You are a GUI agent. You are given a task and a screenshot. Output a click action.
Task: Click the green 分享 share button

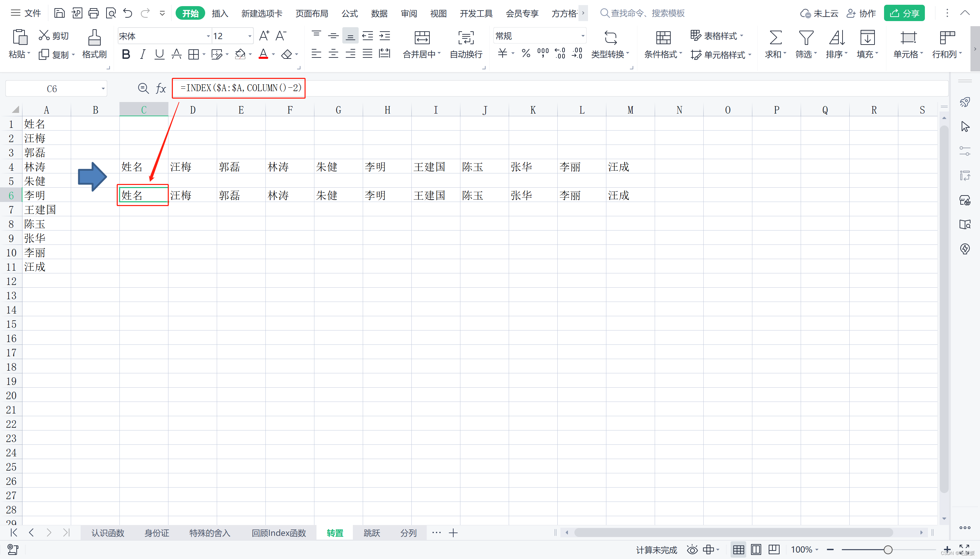point(904,14)
